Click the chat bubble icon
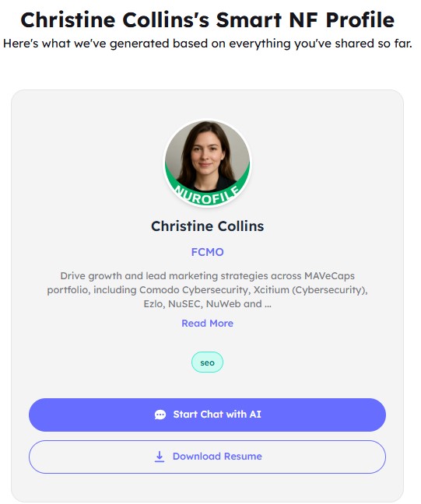 point(160,415)
